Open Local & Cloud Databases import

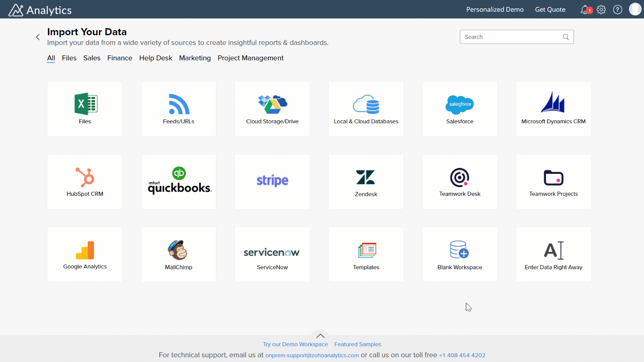click(366, 109)
